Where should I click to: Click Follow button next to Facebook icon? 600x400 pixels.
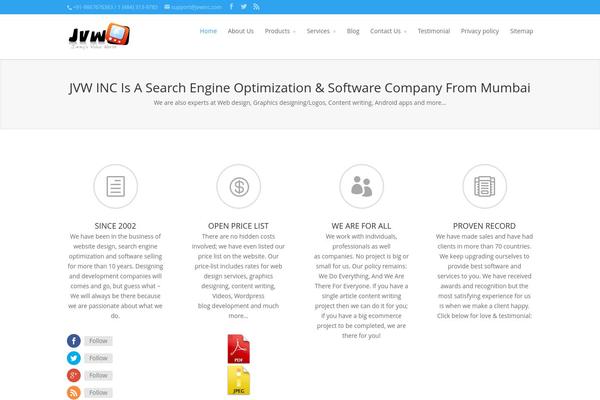point(98,341)
